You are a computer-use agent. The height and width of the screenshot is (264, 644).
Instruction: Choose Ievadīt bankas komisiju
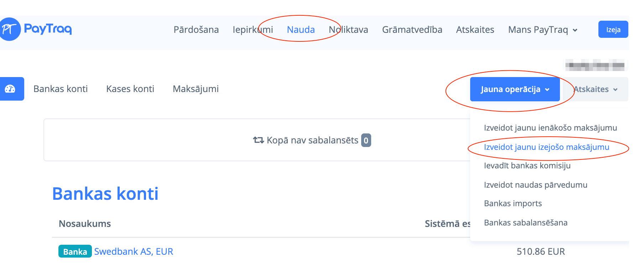(x=527, y=166)
